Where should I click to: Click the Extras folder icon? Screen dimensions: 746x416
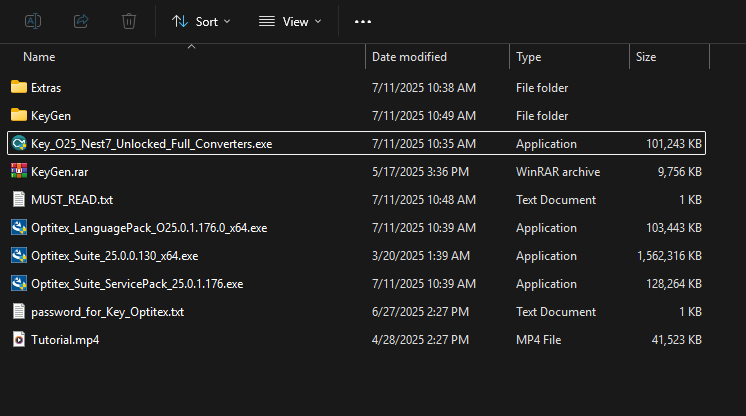pos(19,88)
